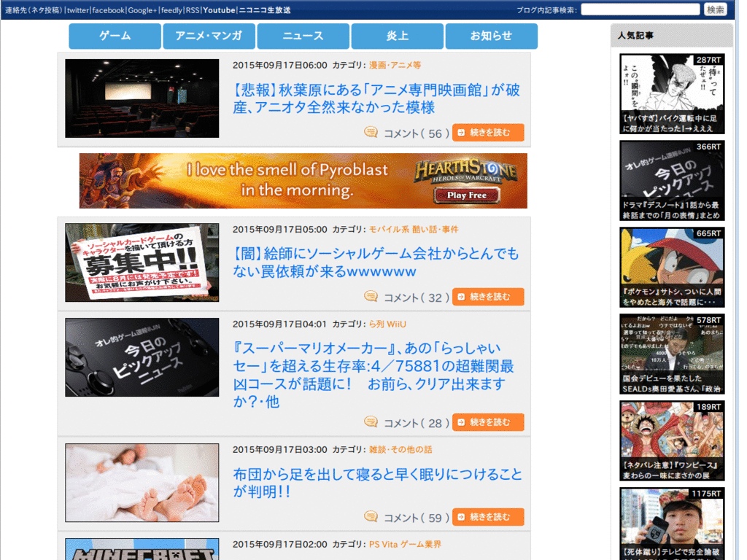Screen dimensions: 747x560
Task: Click the comment bubble icon beside コメント(56)
Action: pos(371,132)
